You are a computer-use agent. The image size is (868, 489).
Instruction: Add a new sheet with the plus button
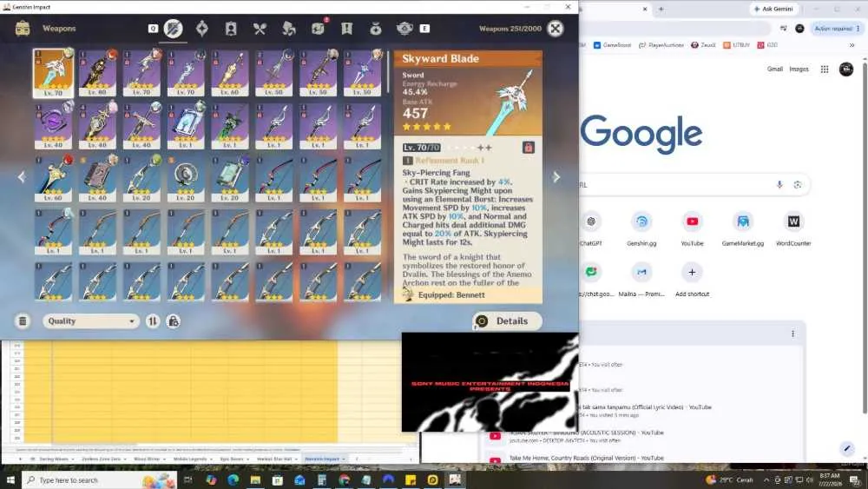pyautogui.click(x=21, y=459)
